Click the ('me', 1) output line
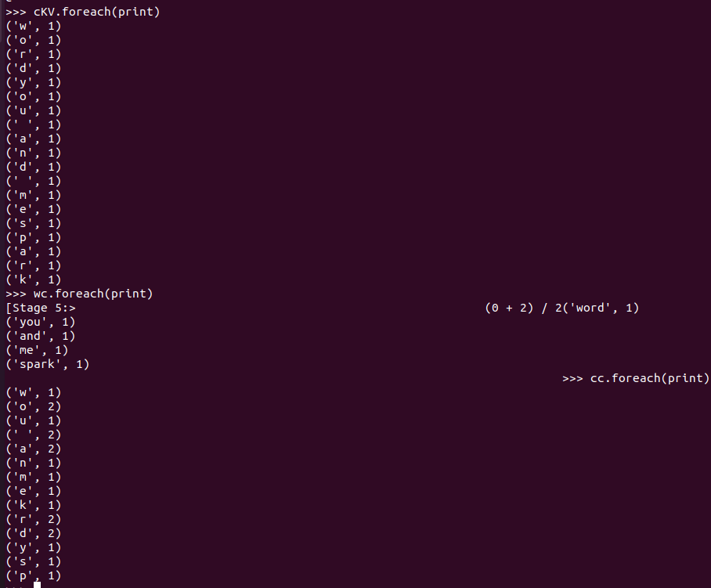The width and height of the screenshot is (711, 588). [37, 350]
